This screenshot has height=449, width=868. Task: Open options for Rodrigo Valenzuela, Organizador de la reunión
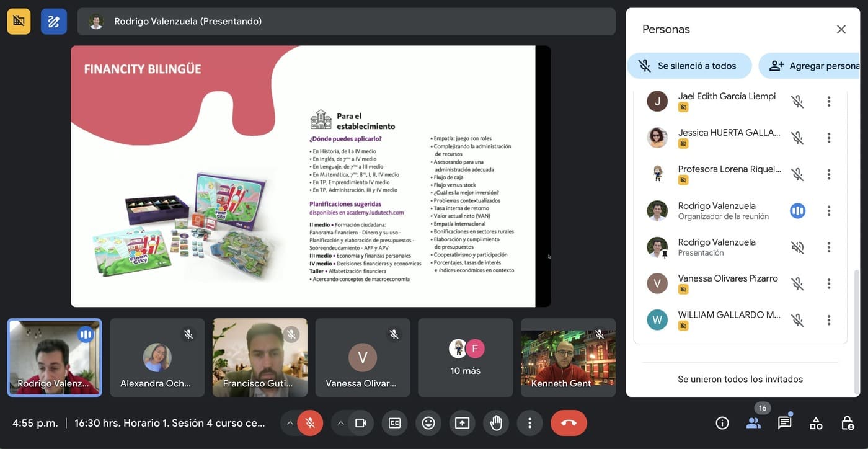tap(828, 211)
